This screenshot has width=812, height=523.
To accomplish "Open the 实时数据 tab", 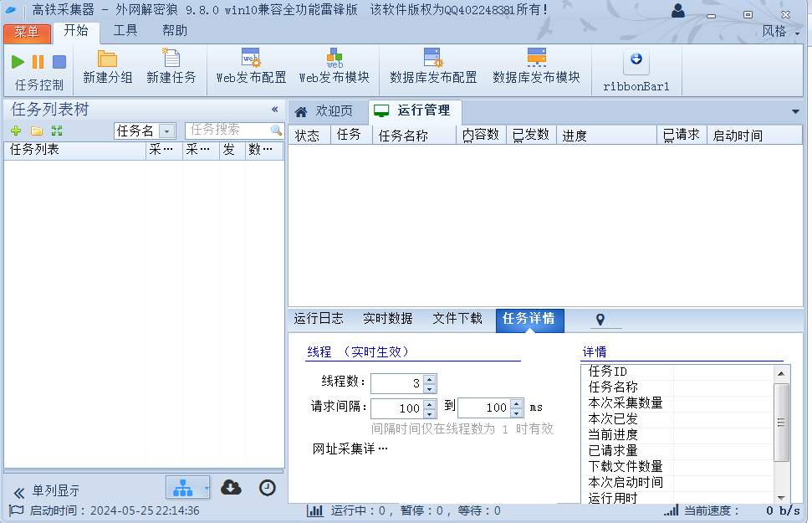I will 388,318.
